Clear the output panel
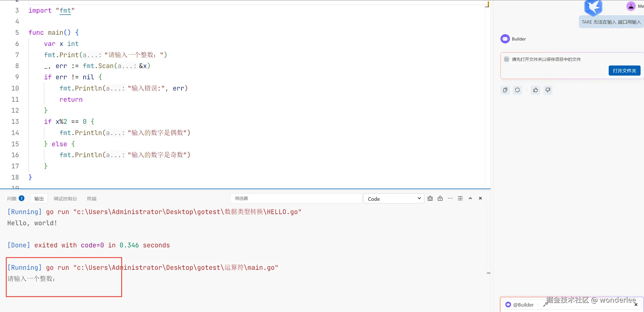644x312 pixels. [x=430, y=198]
